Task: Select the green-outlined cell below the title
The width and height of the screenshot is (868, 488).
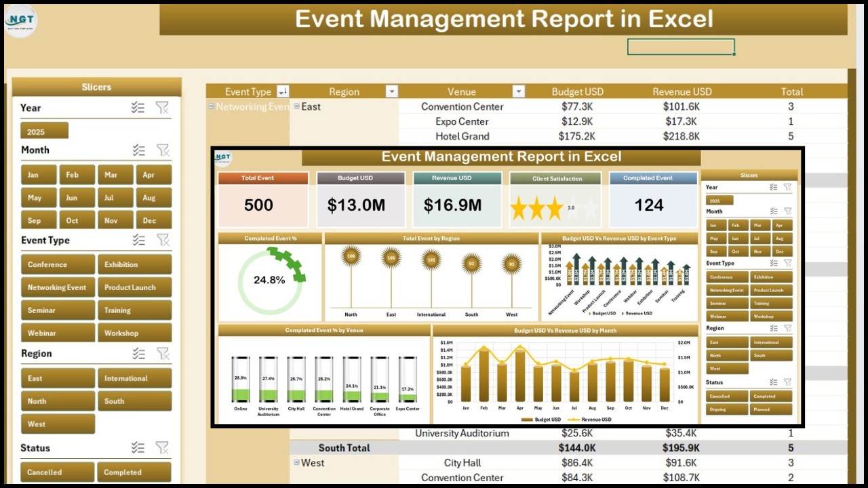Action: [681, 47]
